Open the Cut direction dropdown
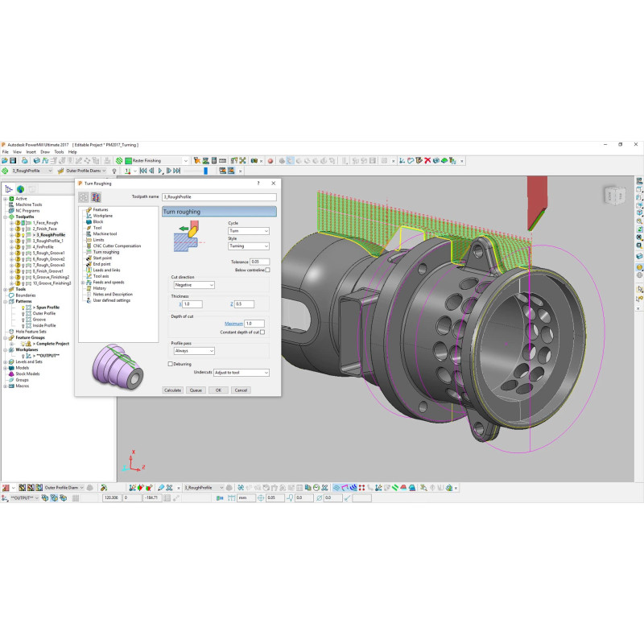Screen dimensions: 644x644 click(x=192, y=284)
